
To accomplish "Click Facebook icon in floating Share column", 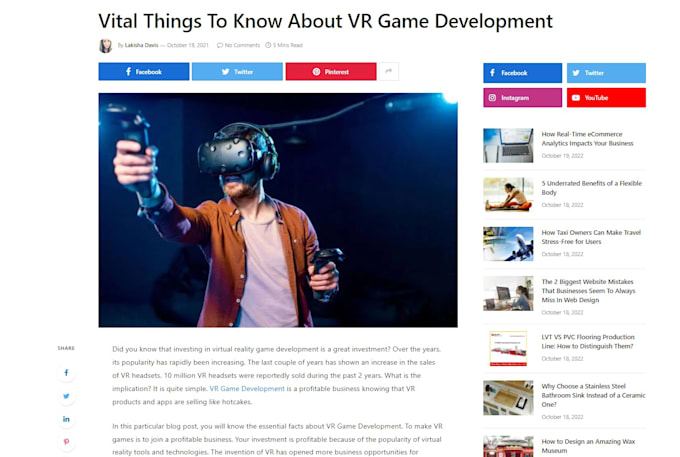I will [66, 372].
